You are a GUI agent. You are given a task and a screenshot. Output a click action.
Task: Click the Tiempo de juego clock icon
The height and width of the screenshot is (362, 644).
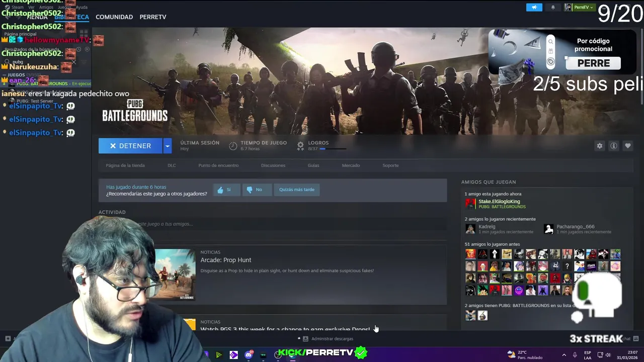[233, 146]
